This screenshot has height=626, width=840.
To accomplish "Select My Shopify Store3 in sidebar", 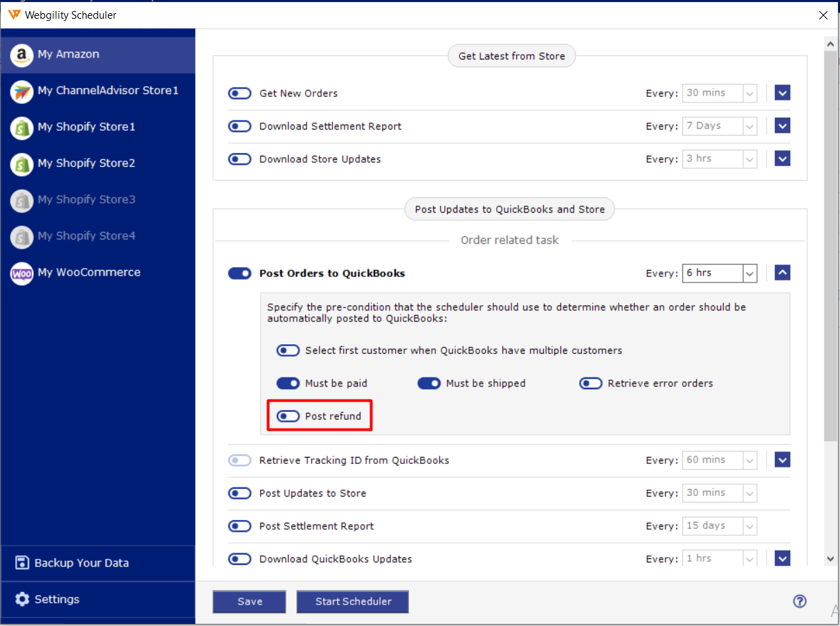I will tap(86, 199).
